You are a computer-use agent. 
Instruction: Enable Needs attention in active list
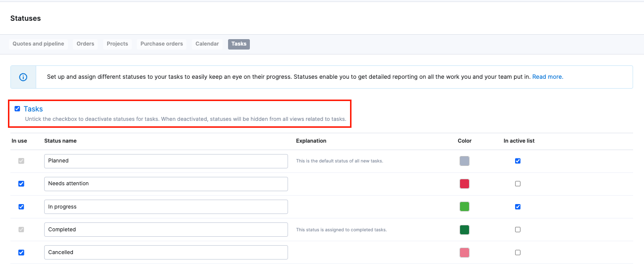[x=518, y=184]
